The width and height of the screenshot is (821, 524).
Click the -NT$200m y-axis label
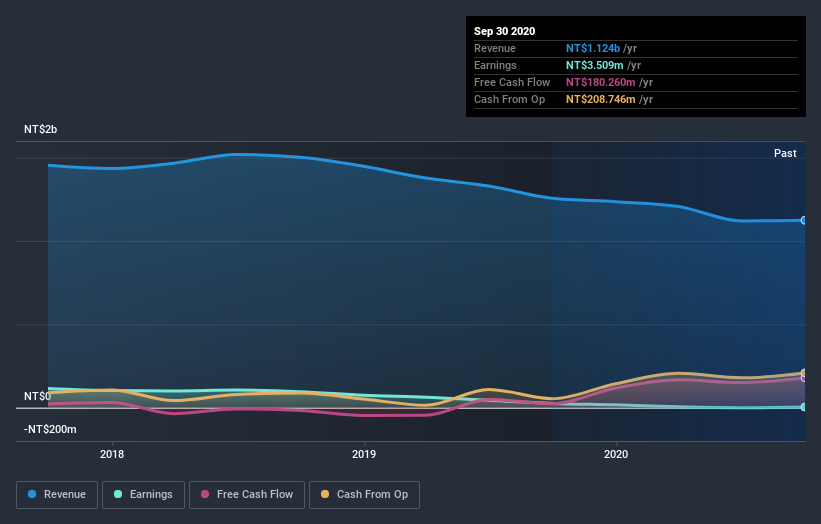(50, 429)
